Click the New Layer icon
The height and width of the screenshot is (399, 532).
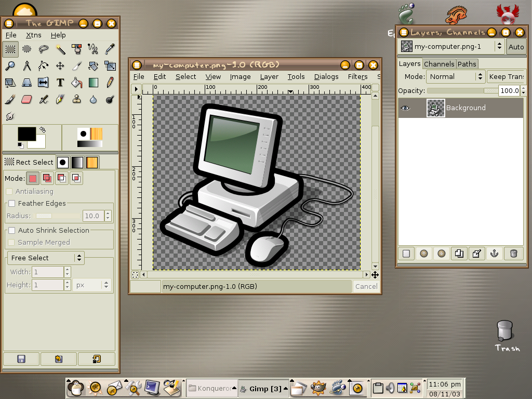click(406, 254)
